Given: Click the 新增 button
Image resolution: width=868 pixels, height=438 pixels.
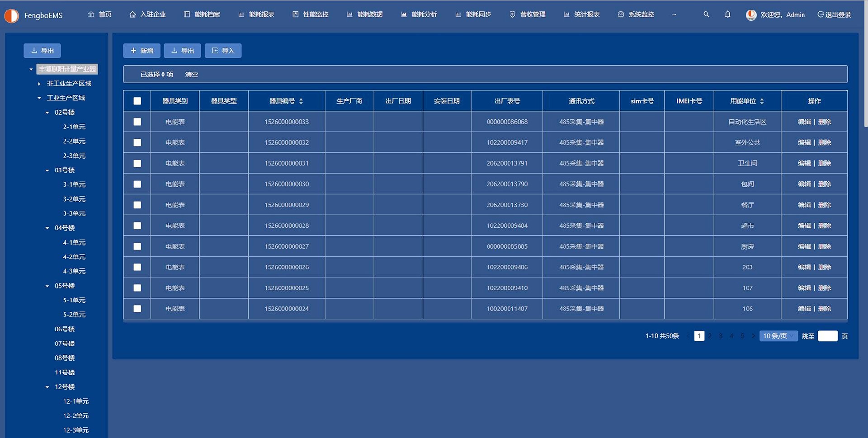Looking at the screenshot, I should pos(142,51).
